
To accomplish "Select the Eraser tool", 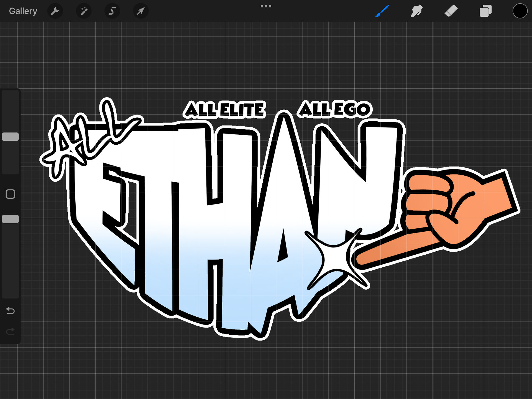I will (x=451, y=11).
